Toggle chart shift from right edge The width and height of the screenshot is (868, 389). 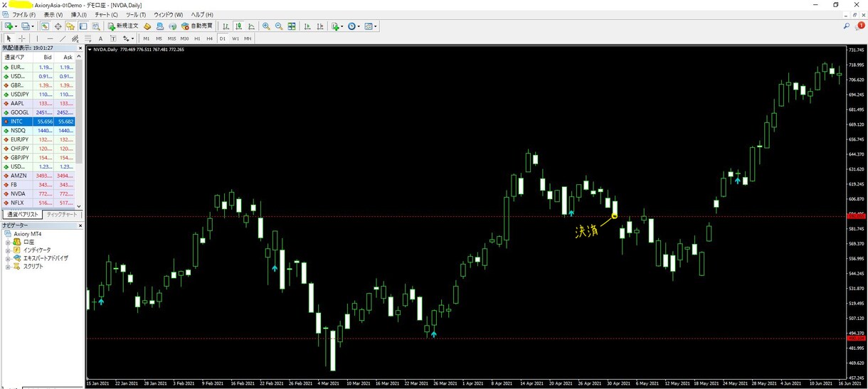pyautogui.click(x=320, y=26)
